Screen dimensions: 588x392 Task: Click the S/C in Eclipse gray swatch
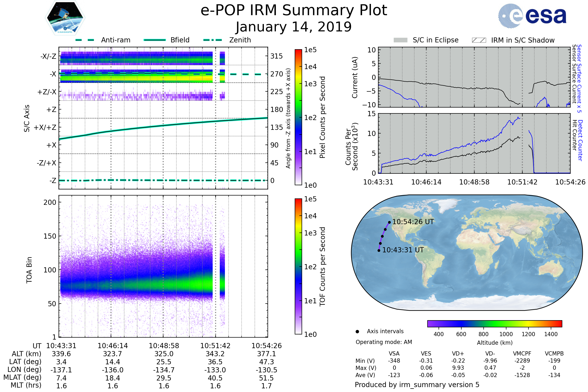click(x=400, y=40)
